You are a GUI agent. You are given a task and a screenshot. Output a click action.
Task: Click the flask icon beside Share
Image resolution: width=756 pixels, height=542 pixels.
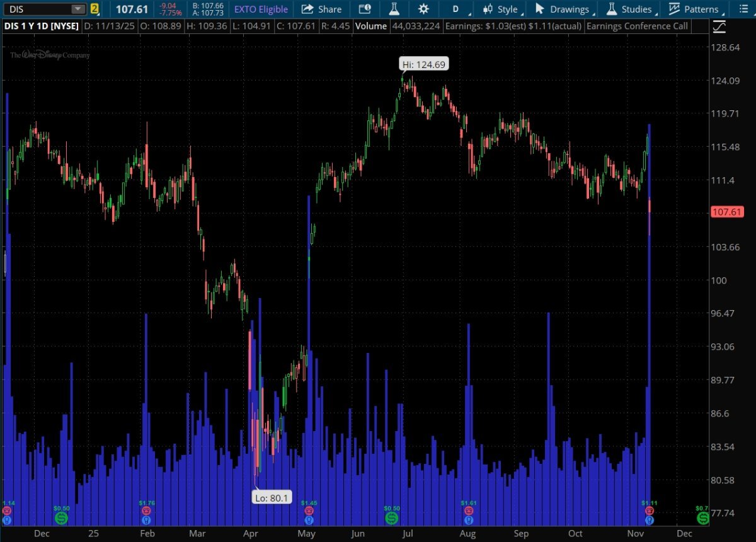point(394,9)
